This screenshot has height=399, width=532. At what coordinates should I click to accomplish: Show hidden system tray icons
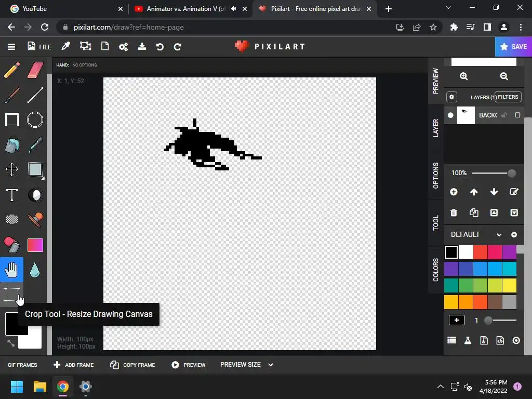tap(441, 387)
